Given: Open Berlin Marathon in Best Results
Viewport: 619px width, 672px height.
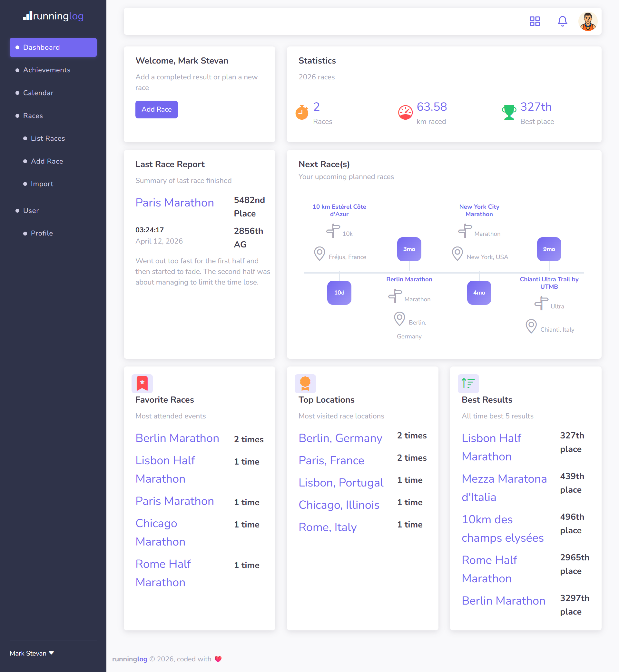Looking at the screenshot, I should tap(504, 601).
